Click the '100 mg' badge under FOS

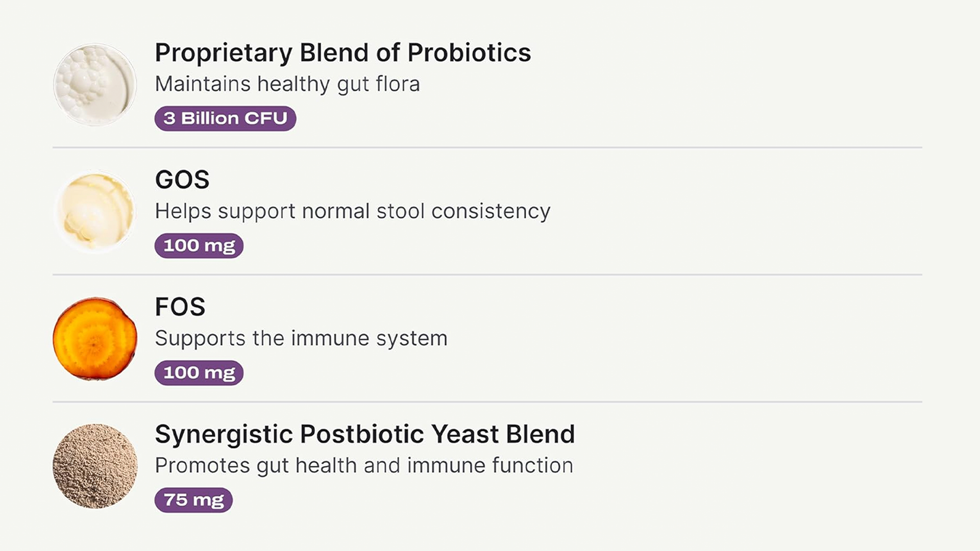199,373
